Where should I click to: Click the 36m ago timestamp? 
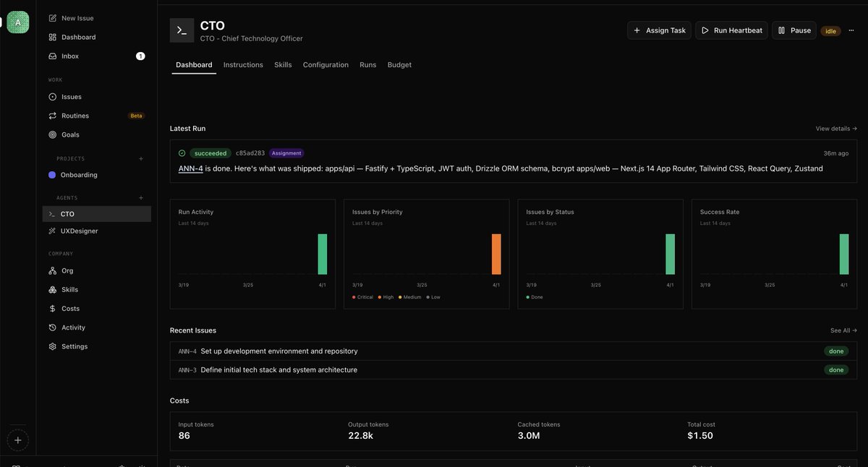coord(836,153)
